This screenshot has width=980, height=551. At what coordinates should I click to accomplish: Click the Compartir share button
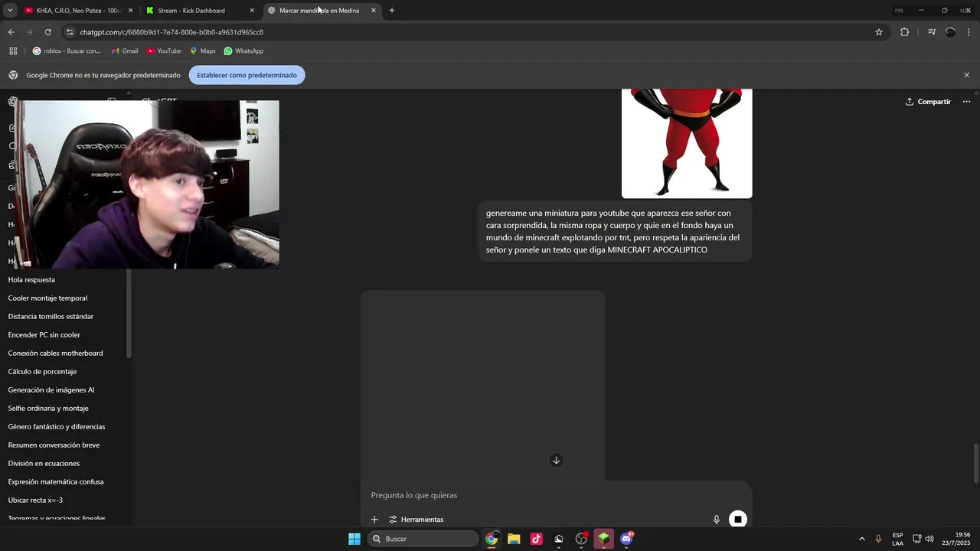click(928, 102)
